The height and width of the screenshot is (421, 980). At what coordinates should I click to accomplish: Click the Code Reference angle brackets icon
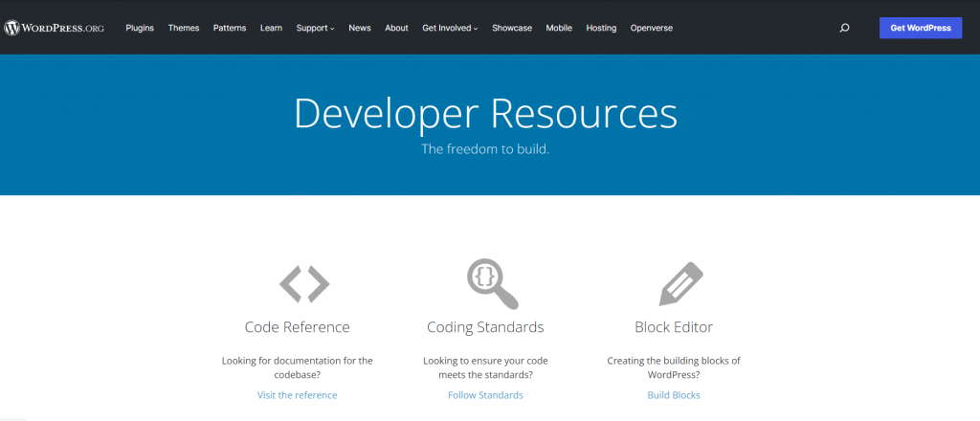pos(304,283)
